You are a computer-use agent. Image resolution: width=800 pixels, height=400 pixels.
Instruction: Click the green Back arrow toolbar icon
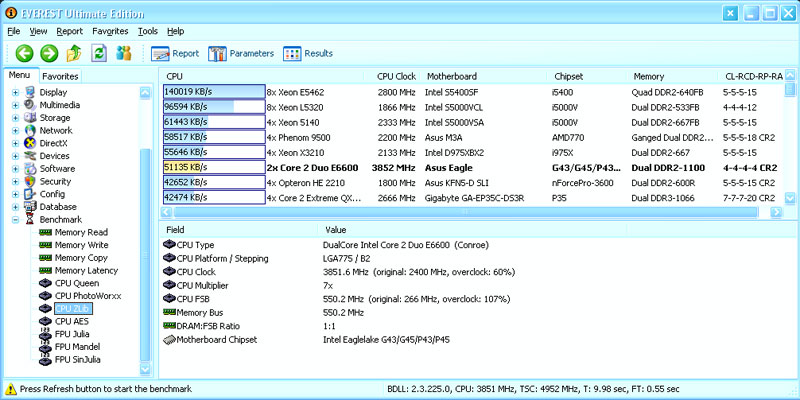pyautogui.click(x=24, y=53)
